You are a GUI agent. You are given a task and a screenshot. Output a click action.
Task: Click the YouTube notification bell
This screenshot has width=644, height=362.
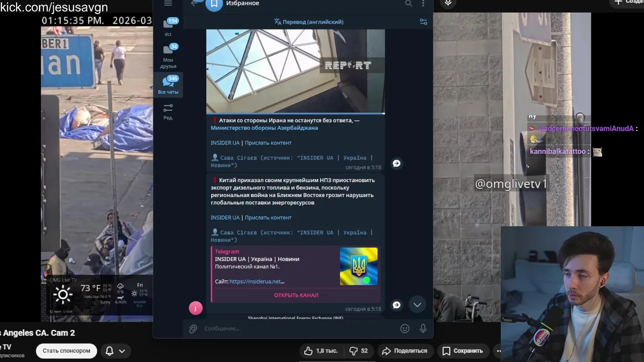[x=109, y=351]
